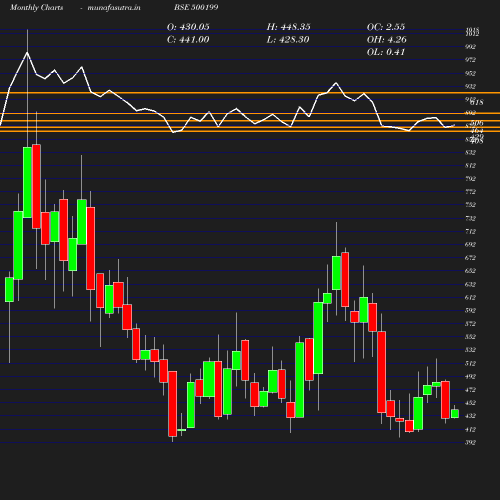Click the 392 price axis label
Image resolution: width=500 pixels, height=500 pixels.
(470, 443)
